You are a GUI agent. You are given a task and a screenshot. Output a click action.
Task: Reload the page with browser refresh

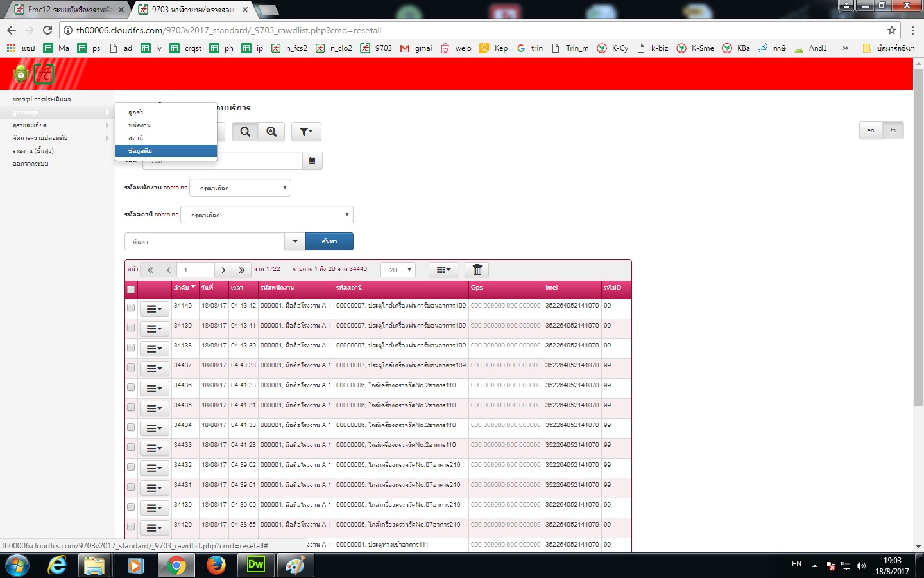point(47,30)
